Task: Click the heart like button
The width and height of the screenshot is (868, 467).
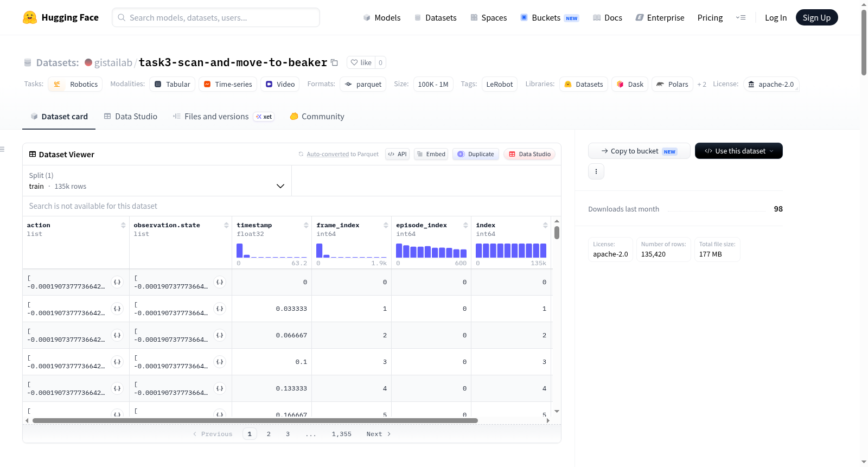Action: [361, 62]
